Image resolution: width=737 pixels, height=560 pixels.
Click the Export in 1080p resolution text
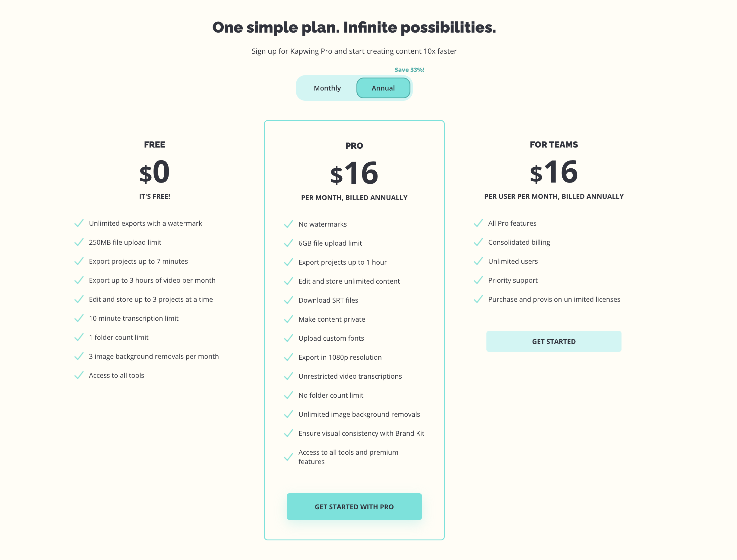click(340, 357)
